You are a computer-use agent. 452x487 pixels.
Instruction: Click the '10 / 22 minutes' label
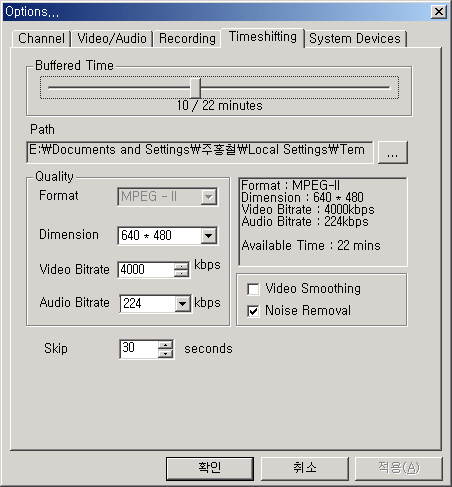(x=219, y=106)
